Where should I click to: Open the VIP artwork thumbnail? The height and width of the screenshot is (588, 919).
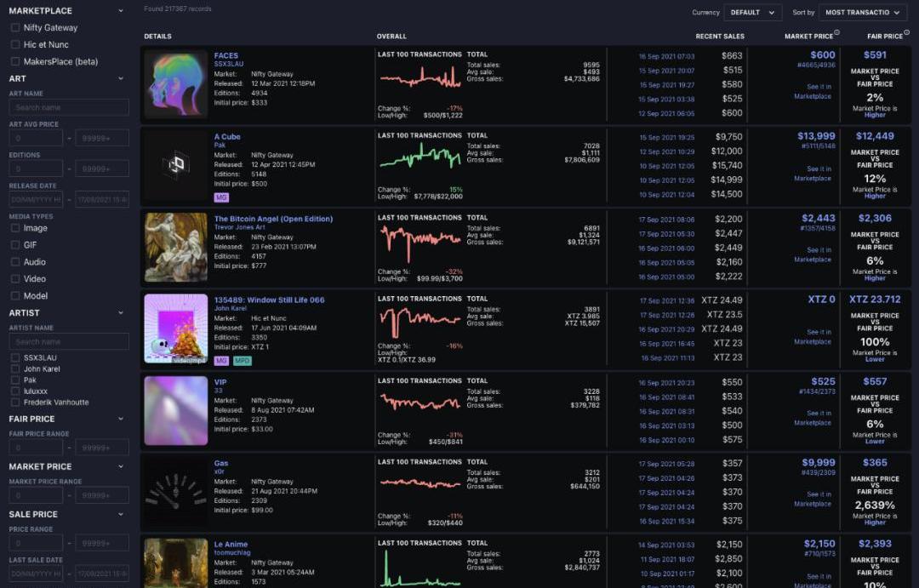coord(176,410)
